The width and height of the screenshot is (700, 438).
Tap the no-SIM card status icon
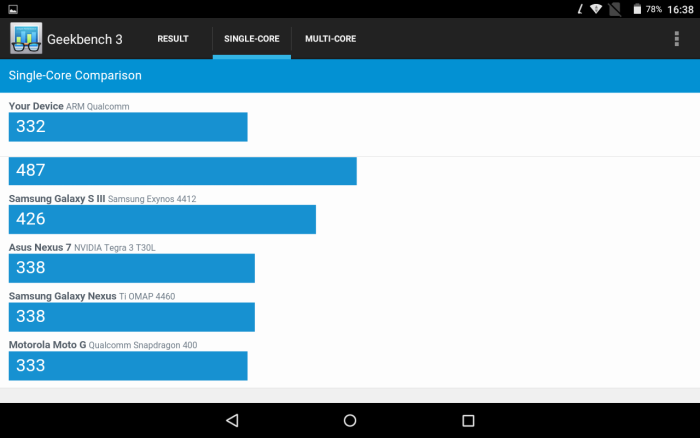pyautogui.click(x=615, y=9)
